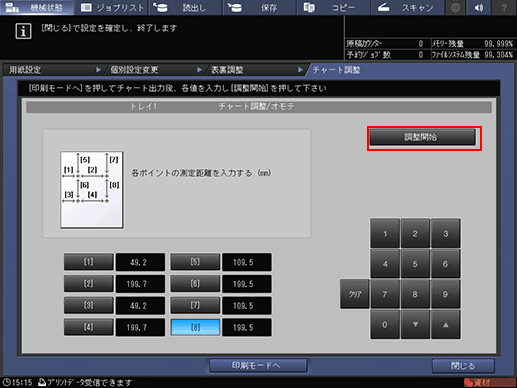Viewport: 517px width, 388px height.
Task: Tap keypad digit 5
Action: (415, 264)
